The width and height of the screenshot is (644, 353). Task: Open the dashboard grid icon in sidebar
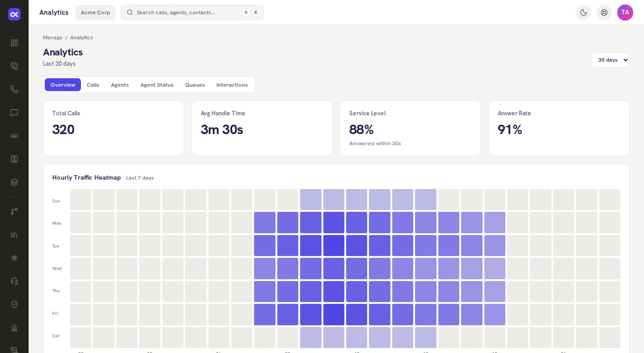tap(14, 43)
